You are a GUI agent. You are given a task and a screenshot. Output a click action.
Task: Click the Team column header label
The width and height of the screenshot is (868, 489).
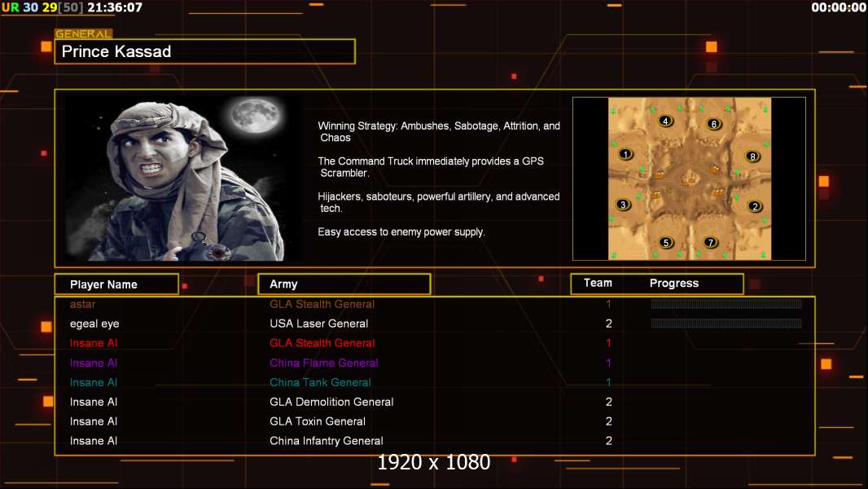click(x=598, y=283)
